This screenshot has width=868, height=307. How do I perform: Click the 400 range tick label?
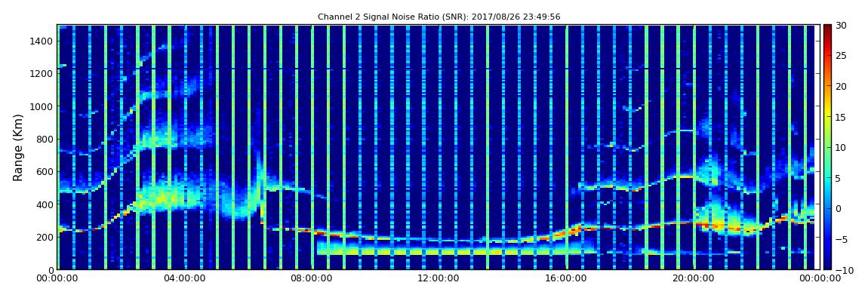tap(45, 204)
